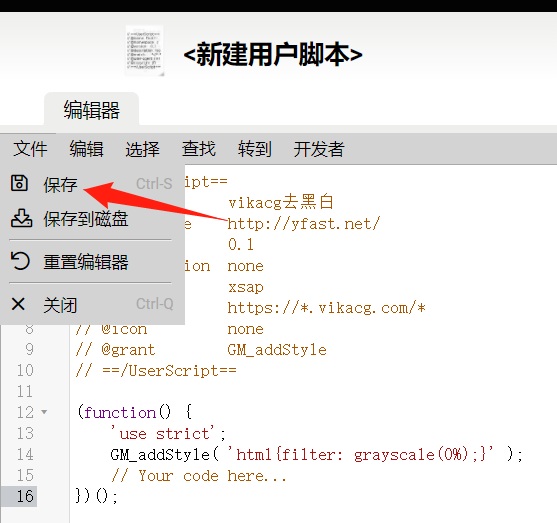
Task: Open the 文件 menu
Action: click(30, 149)
